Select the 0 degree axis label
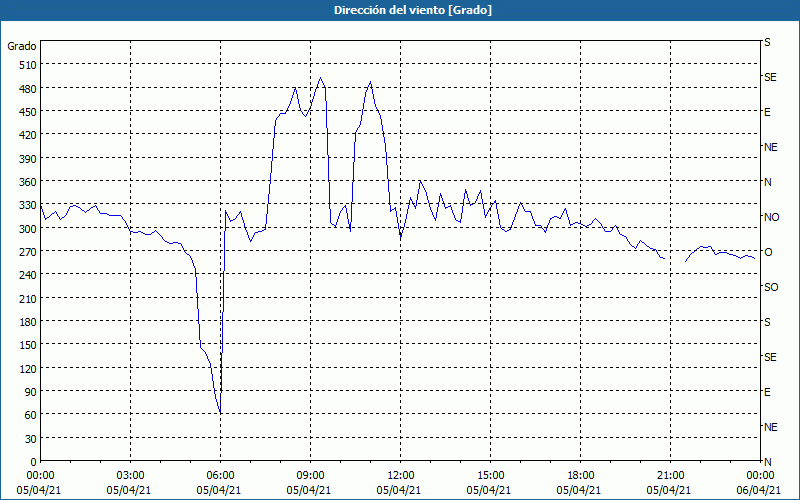Screen dimensions: 800x500 [34, 462]
